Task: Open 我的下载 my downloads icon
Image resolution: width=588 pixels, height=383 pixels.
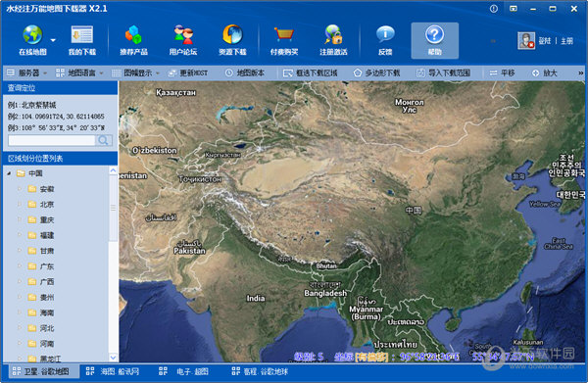Action: (82, 35)
